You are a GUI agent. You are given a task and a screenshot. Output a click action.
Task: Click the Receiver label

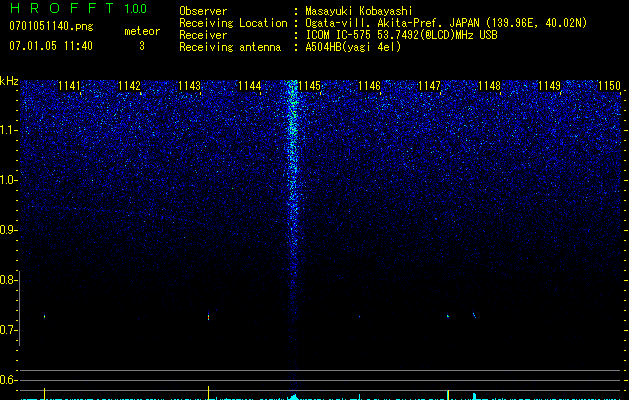[203, 35]
